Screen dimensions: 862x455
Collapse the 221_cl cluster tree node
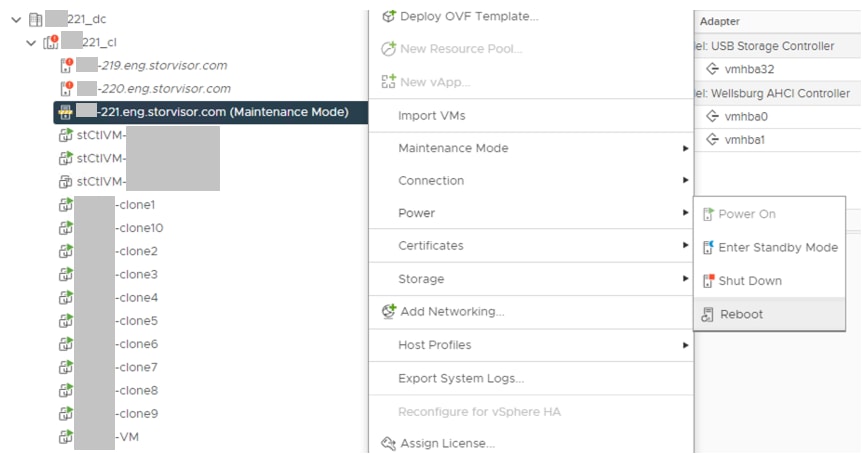tap(31, 42)
